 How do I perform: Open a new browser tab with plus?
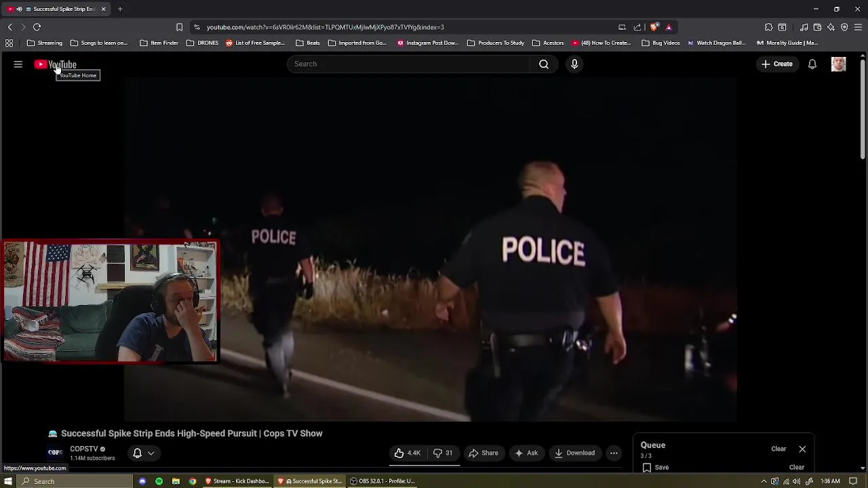(120, 9)
